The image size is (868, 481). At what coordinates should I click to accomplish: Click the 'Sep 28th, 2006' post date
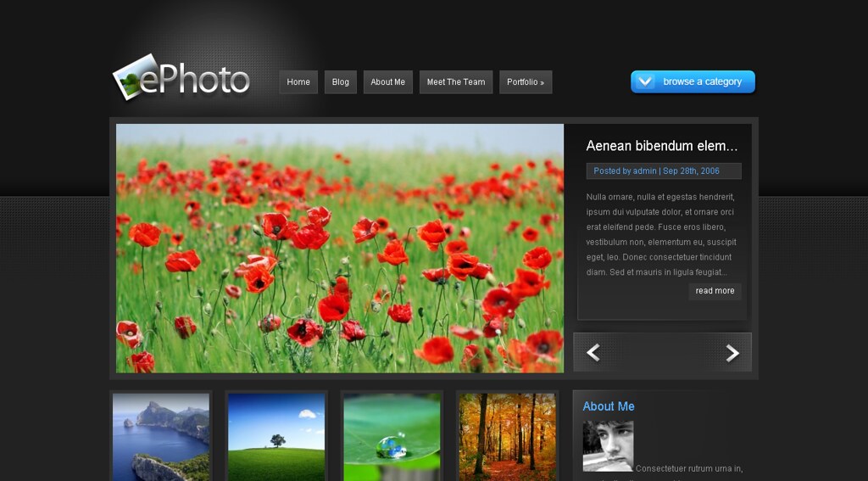(x=691, y=171)
